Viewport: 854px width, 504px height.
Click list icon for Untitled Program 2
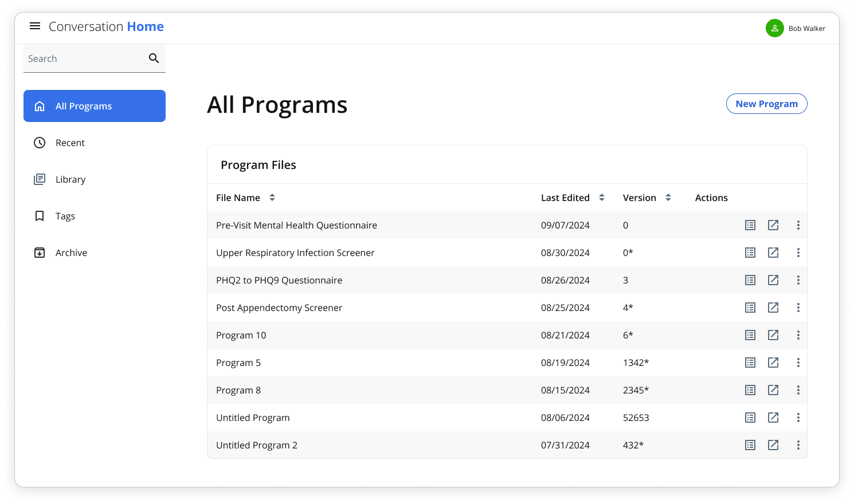point(750,445)
